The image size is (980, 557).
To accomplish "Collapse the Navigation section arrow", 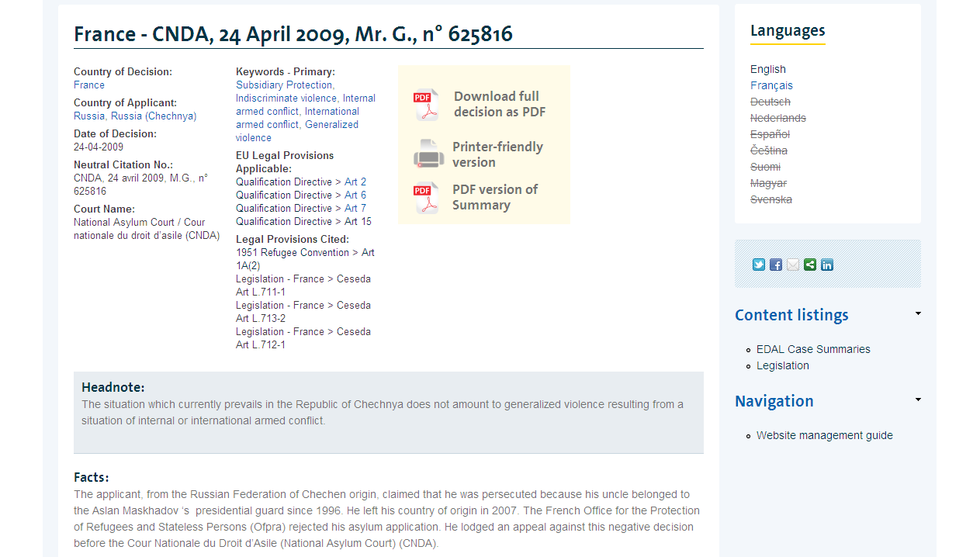I will pyautogui.click(x=918, y=400).
